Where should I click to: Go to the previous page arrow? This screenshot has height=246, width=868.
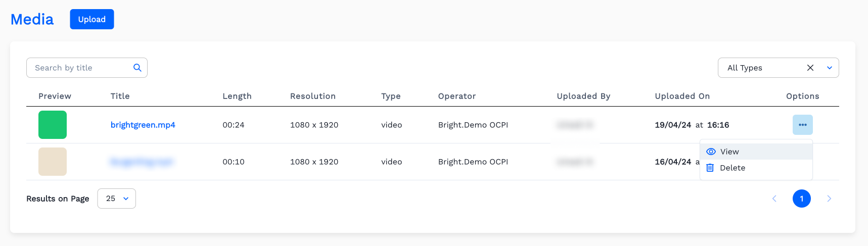(774, 199)
